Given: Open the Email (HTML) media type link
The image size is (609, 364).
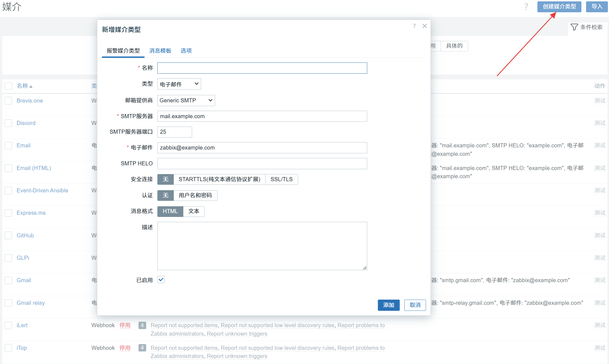Looking at the screenshot, I should [34, 168].
